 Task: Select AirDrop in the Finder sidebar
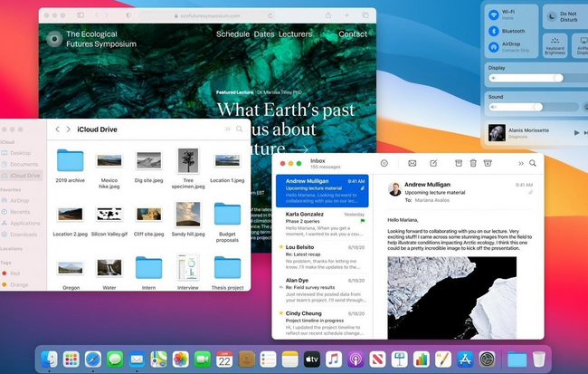21,200
